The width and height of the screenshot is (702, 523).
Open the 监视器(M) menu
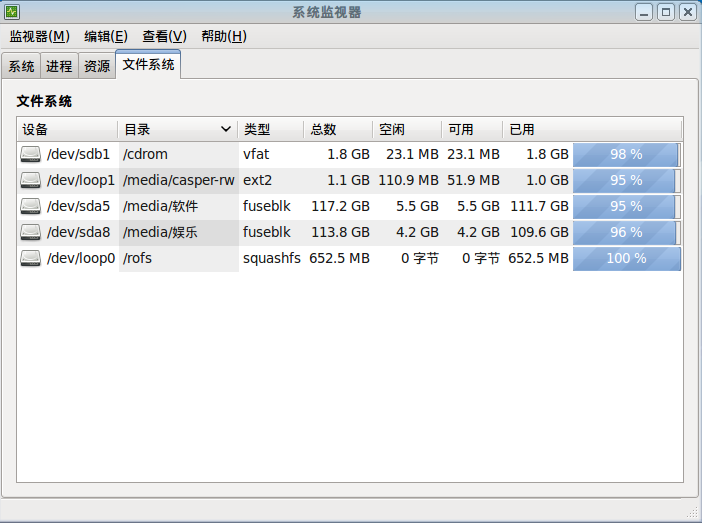39,36
